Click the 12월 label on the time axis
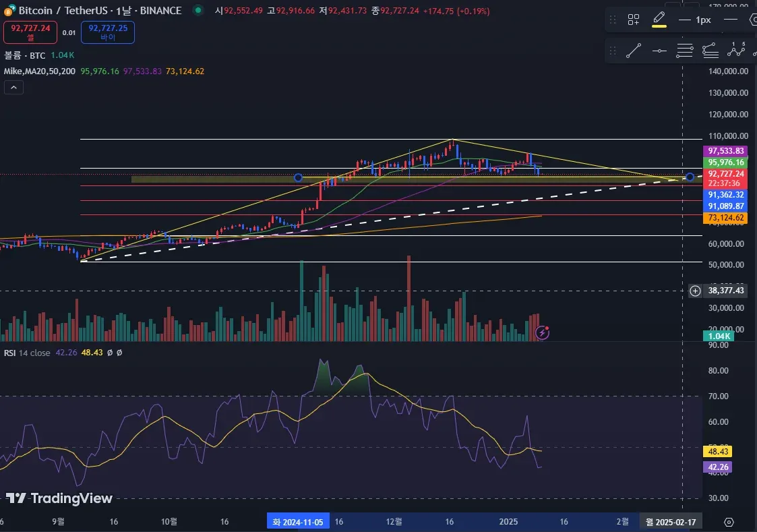 click(394, 521)
